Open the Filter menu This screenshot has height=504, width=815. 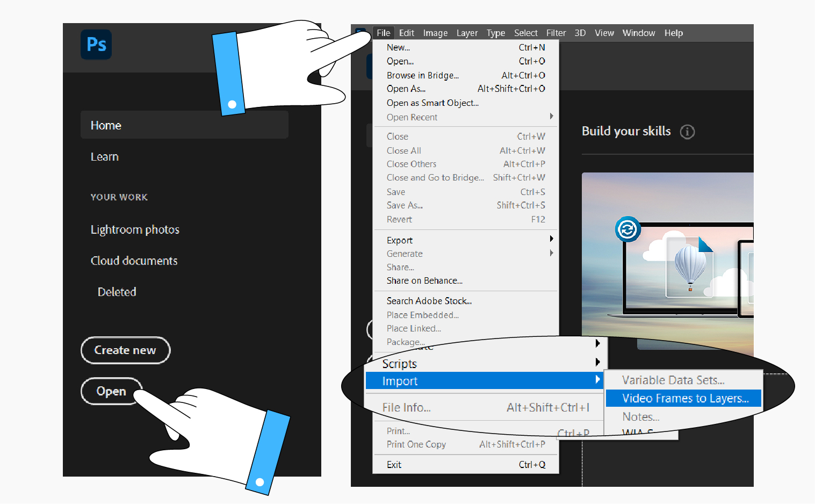[556, 33]
